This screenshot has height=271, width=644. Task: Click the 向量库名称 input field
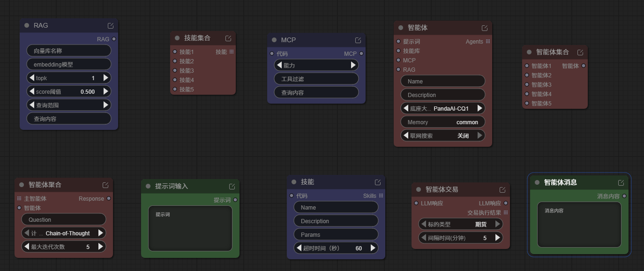(x=69, y=51)
